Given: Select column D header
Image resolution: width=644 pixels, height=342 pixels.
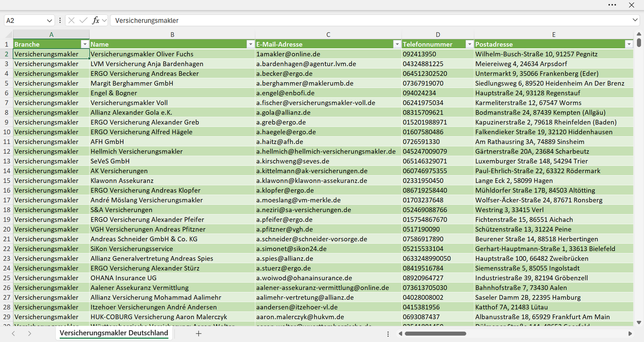Looking at the screenshot, I should click(438, 35).
